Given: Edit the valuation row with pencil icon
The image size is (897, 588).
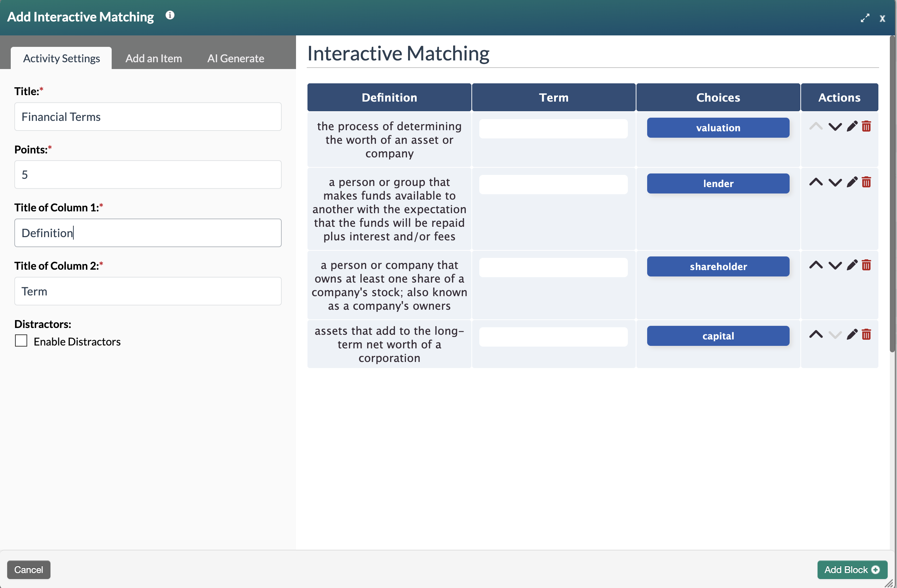Looking at the screenshot, I should tap(852, 127).
